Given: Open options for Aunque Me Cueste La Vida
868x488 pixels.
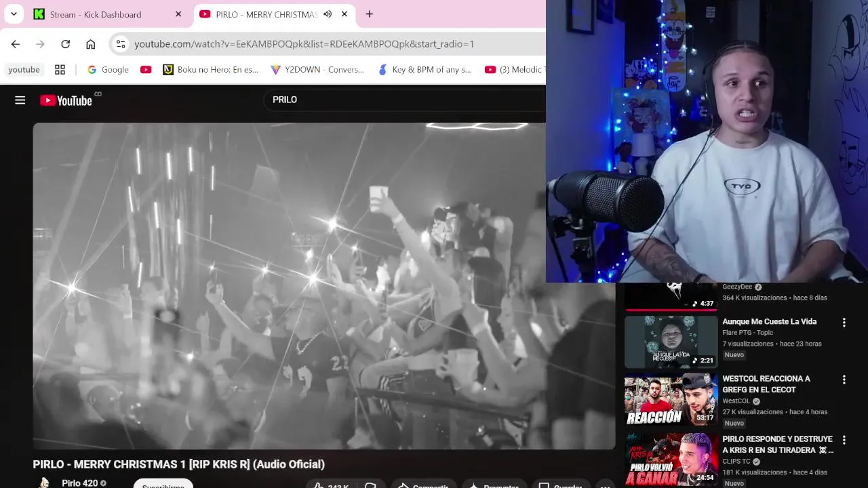Looking at the screenshot, I should (x=844, y=323).
